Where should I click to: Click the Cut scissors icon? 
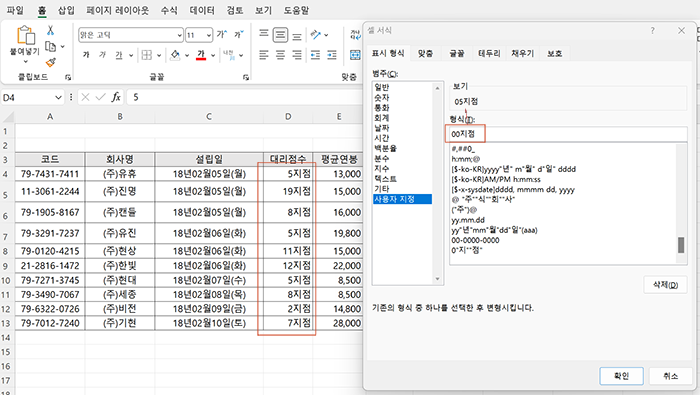(x=50, y=31)
